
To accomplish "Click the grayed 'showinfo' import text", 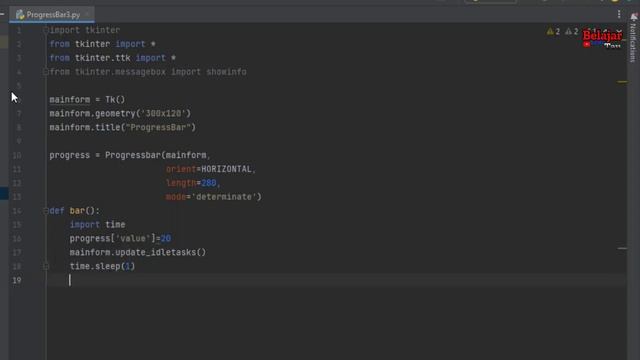I will [226, 72].
